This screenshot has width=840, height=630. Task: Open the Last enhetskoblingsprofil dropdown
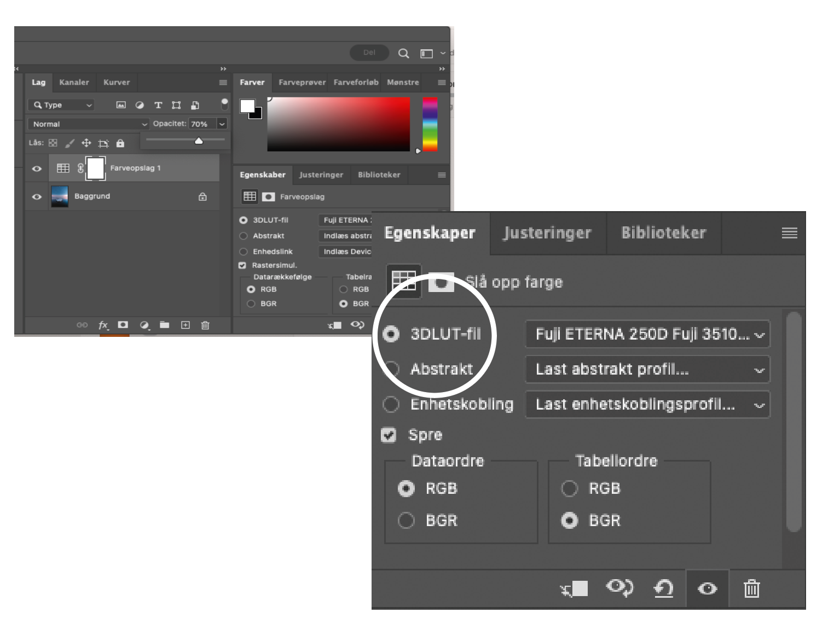click(647, 405)
